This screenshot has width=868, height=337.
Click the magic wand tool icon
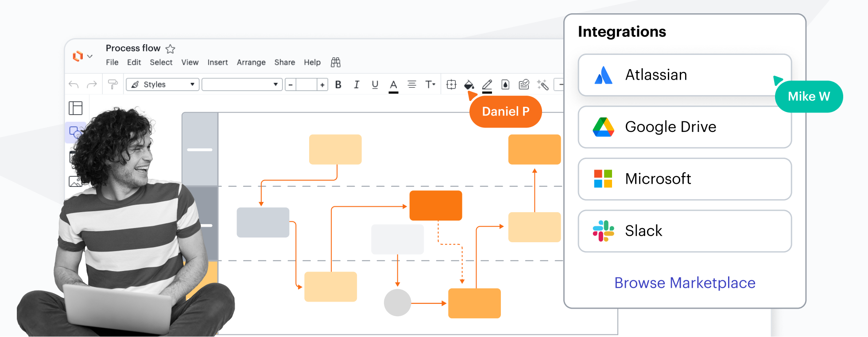542,85
